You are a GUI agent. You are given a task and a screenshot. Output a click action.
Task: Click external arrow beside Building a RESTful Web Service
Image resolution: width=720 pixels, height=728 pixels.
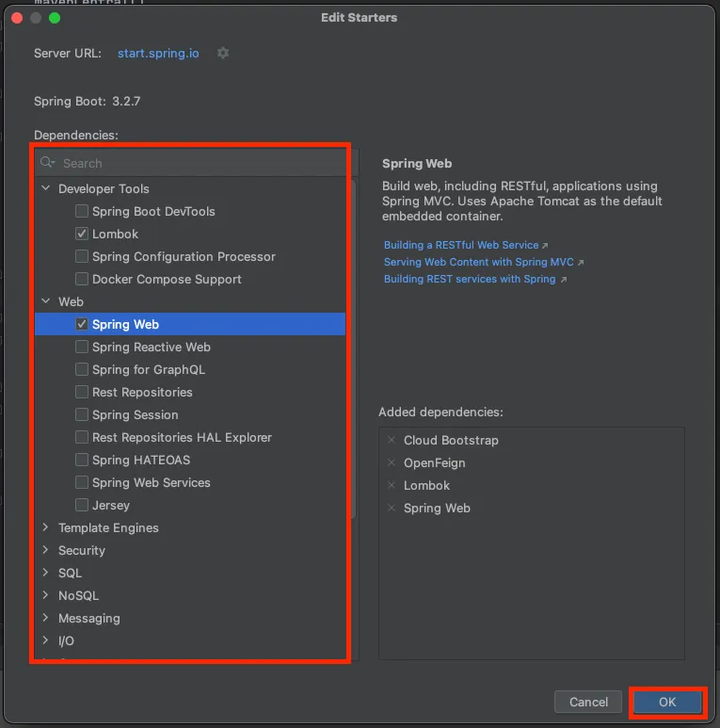545,246
